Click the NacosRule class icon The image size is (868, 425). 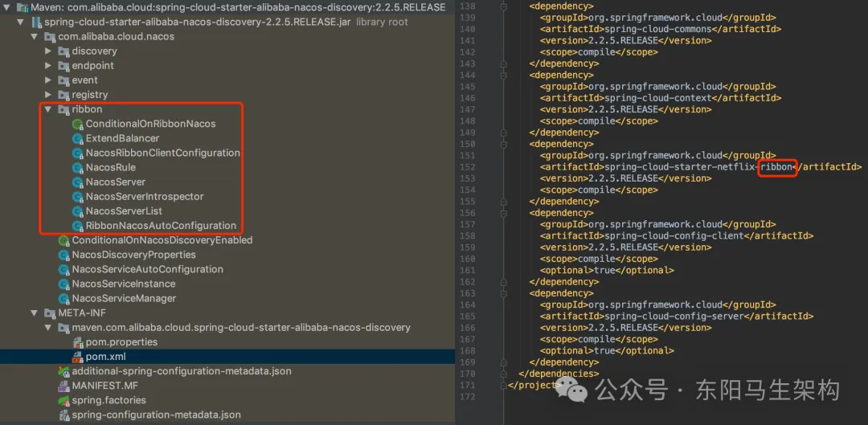(77, 167)
